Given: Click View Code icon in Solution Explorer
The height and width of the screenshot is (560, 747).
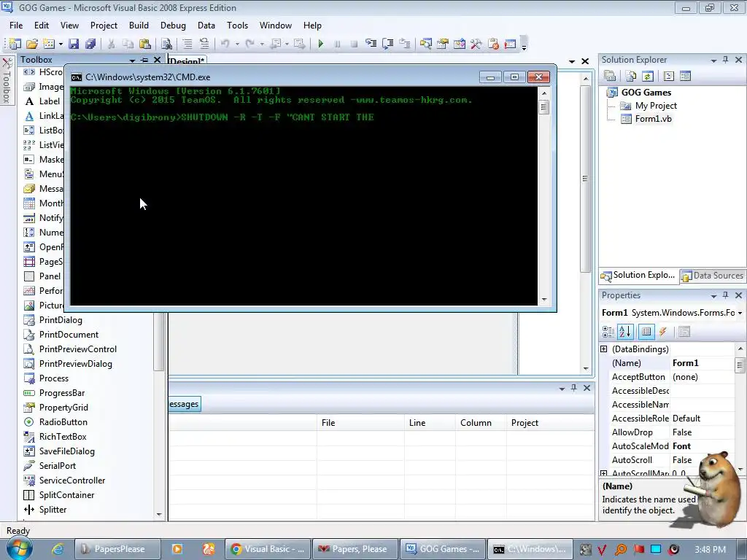Looking at the screenshot, I should click(x=669, y=76).
